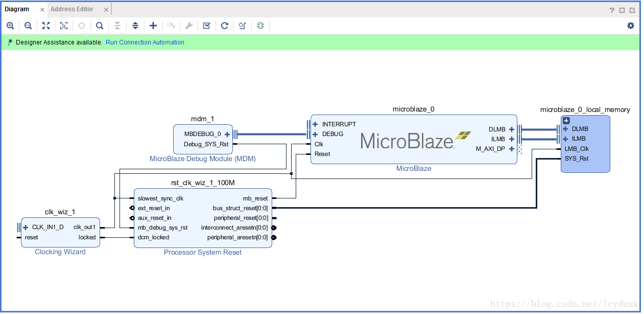The height and width of the screenshot is (314, 644).
Task: Click the Run Connection Automation link
Action: 145,42
